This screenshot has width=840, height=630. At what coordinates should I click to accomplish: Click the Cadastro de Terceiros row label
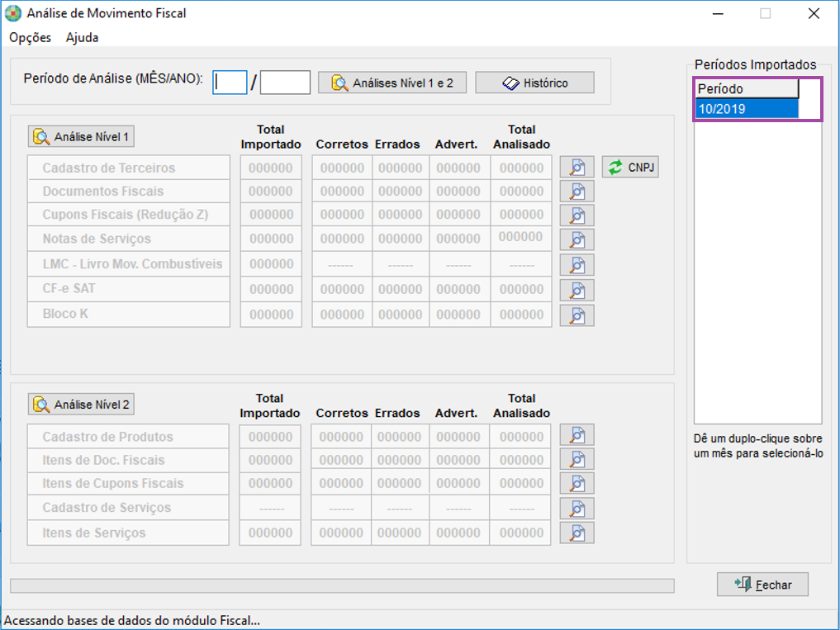[x=129, y=168]
